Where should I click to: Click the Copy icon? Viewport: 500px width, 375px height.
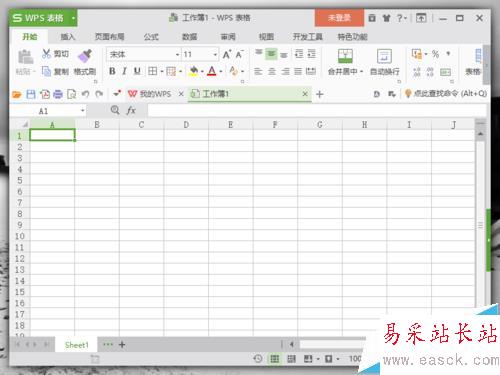click(46, 71)
